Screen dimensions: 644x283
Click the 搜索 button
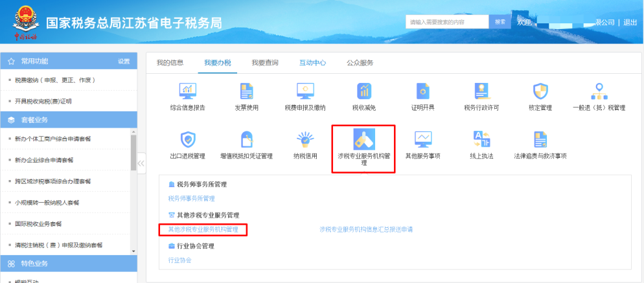tap(500, 22)
